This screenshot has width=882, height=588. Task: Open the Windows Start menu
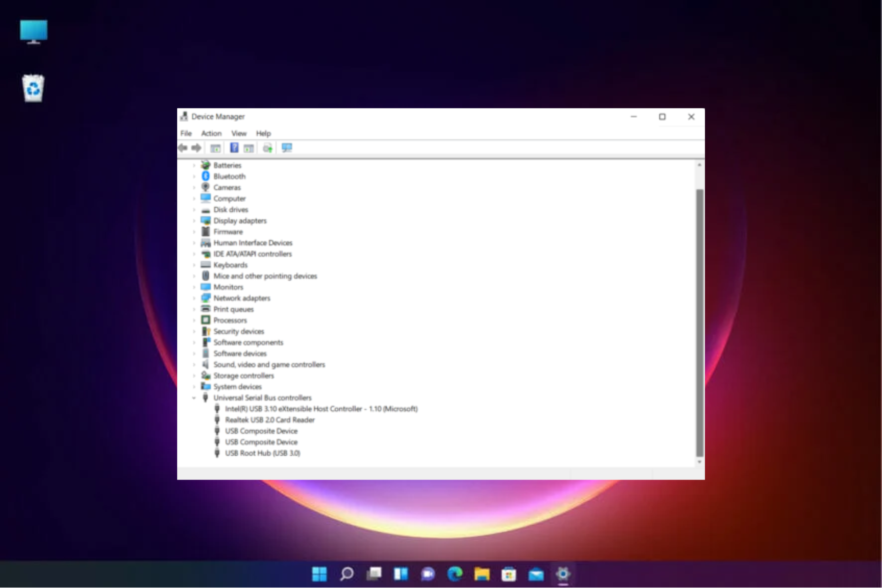319,574
